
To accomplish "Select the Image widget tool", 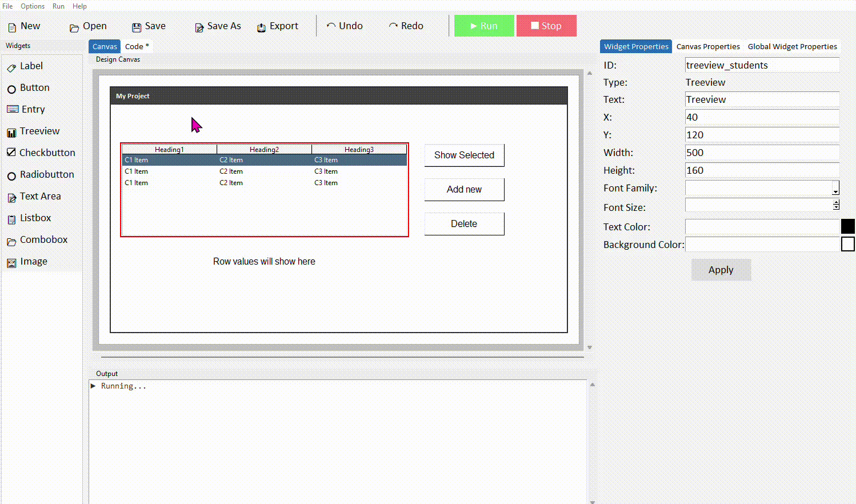I will point(32,261).
